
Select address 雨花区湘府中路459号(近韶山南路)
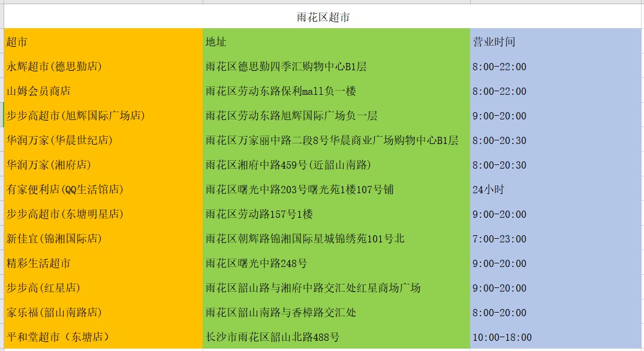[x=336, y=165]
